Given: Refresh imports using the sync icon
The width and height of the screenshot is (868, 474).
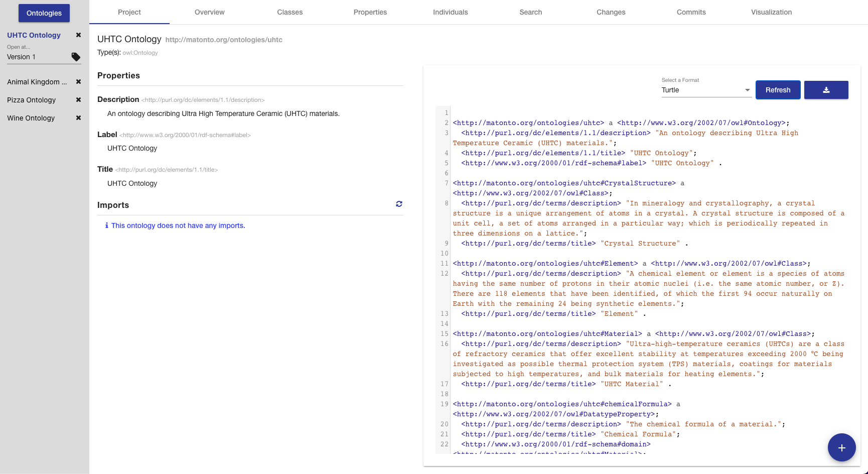Looking at the screenshot, I should point(399,204).
